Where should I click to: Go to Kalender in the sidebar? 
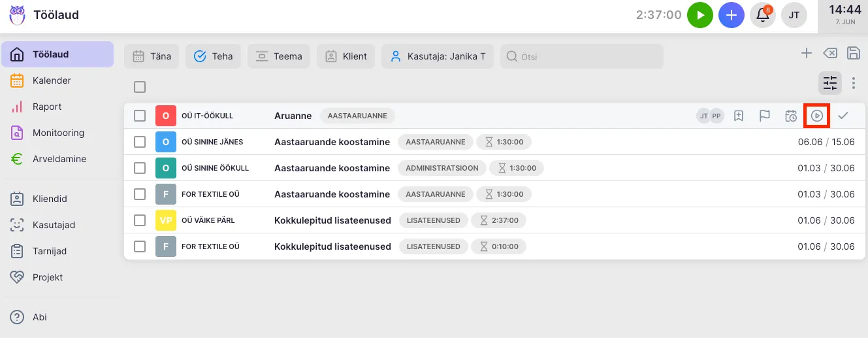pos(52,80)
